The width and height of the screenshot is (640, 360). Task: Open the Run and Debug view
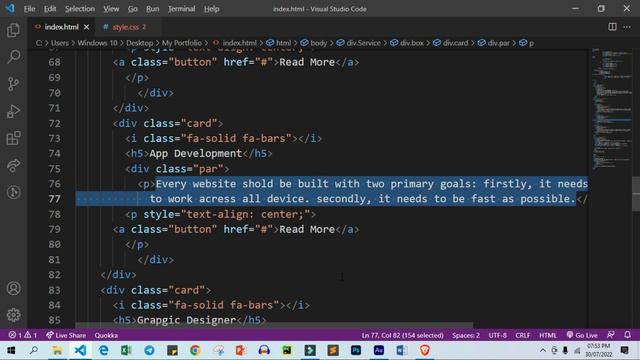pos(13,111)
